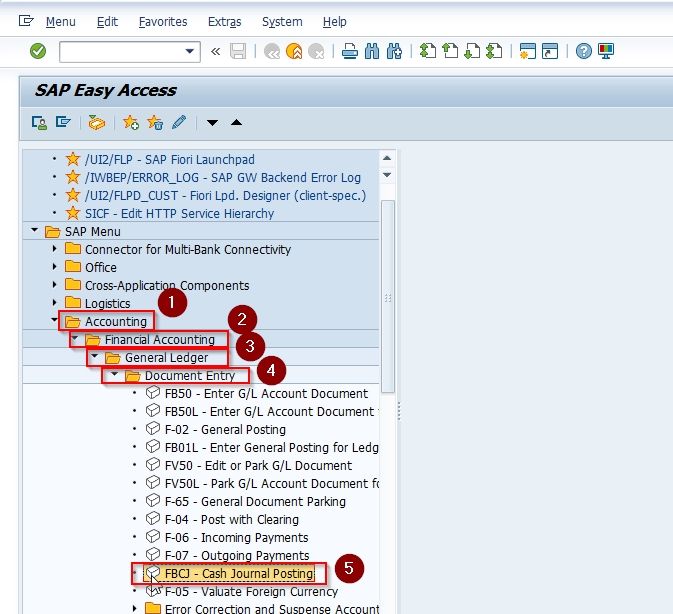Screen dimensions: 673x614
Task: Select F-04 Post with Clearing
Action: tap(232, 520)
